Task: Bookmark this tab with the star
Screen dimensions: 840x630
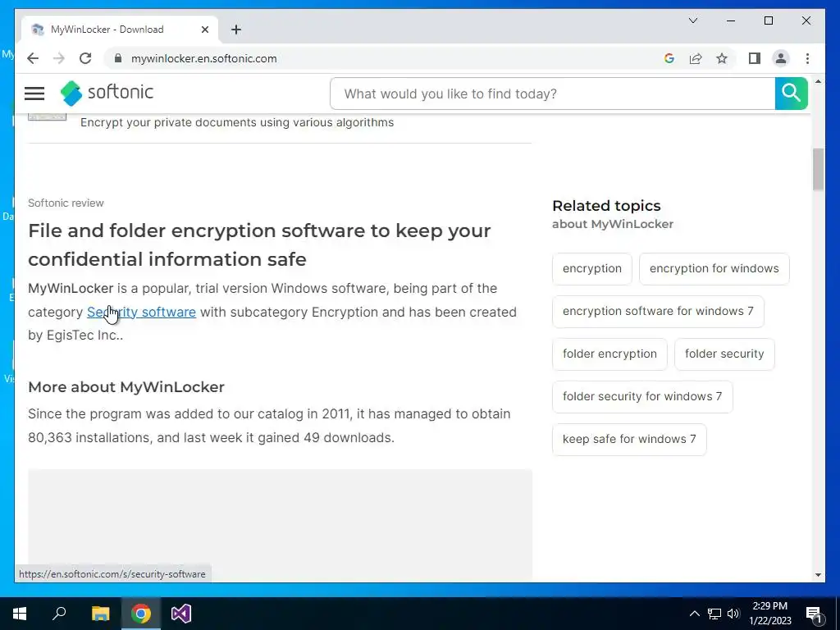Action: (x=722, y=58)
